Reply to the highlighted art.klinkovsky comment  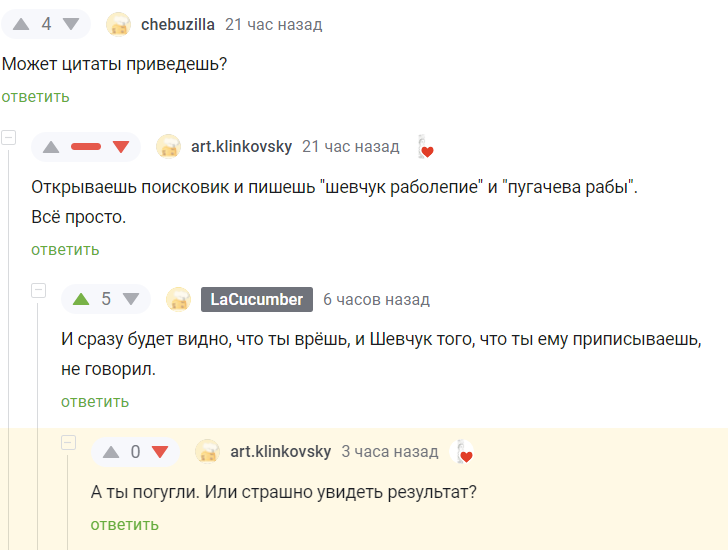[x=124, y=525]
